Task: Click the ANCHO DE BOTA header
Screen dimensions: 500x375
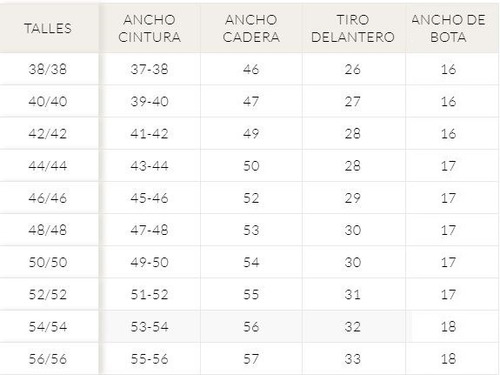Action: 448,28
